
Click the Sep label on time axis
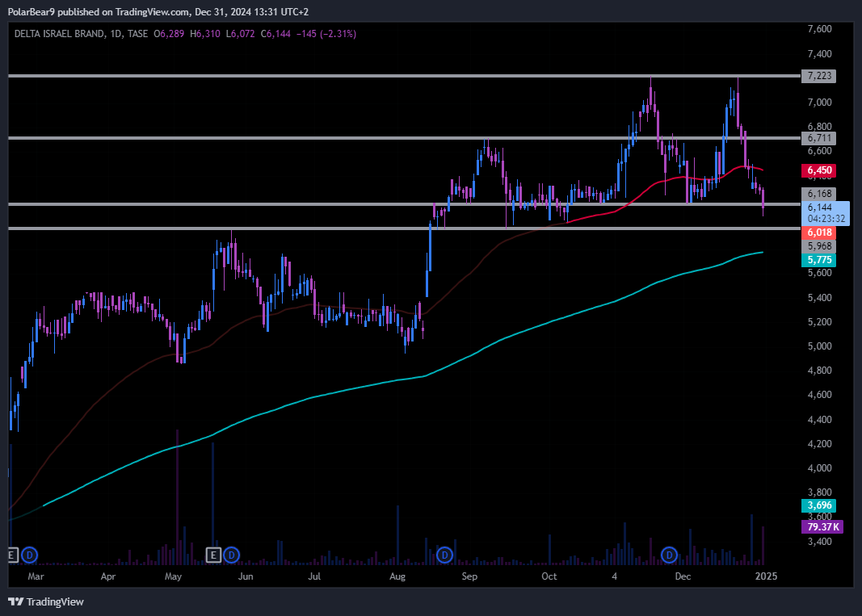[x=469, y=576]
